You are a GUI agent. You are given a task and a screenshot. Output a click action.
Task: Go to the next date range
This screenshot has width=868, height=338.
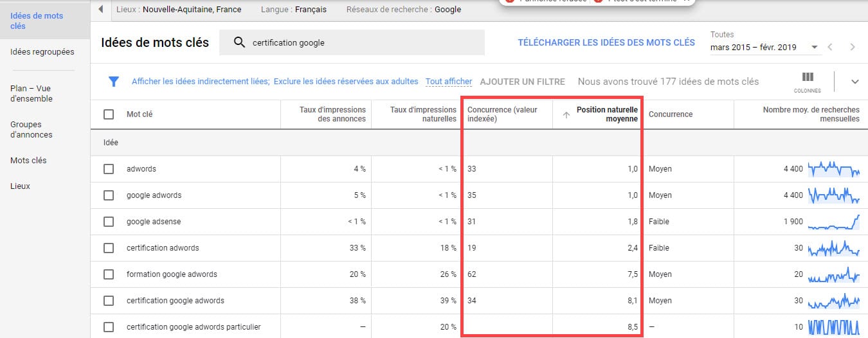pos(853,47)
